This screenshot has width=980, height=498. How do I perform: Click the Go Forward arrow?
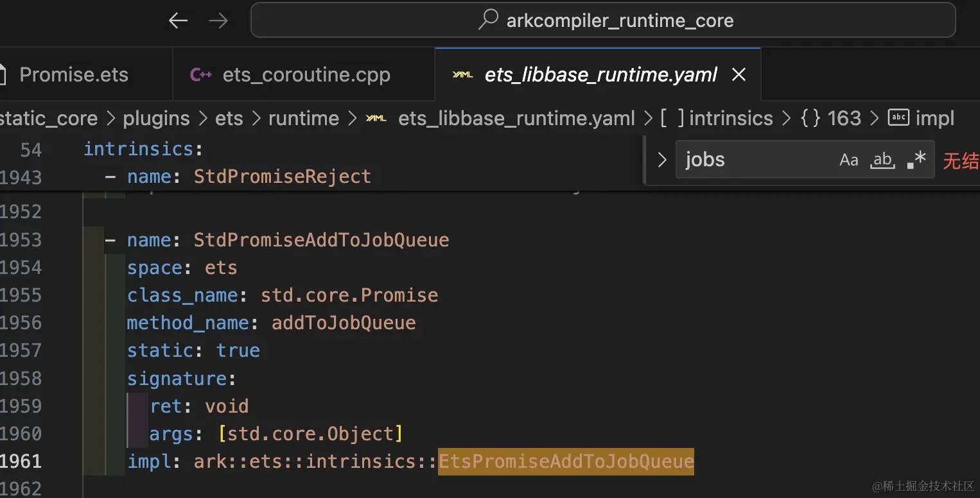[218, 21]
